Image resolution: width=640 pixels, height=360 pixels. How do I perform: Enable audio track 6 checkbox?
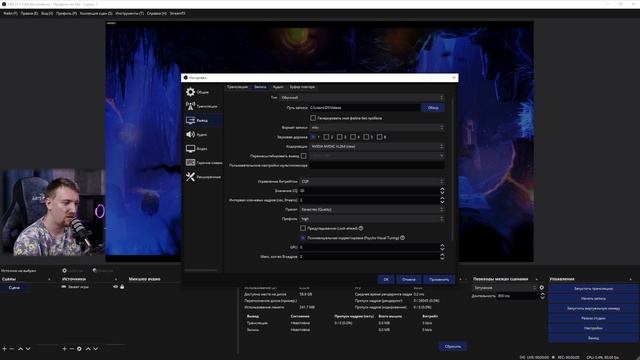(379, 137)
